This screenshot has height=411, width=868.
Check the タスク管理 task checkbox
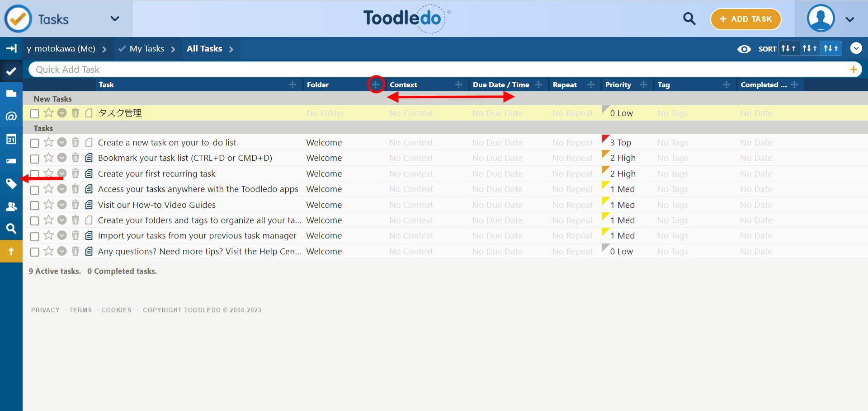[x=34, y=113]
